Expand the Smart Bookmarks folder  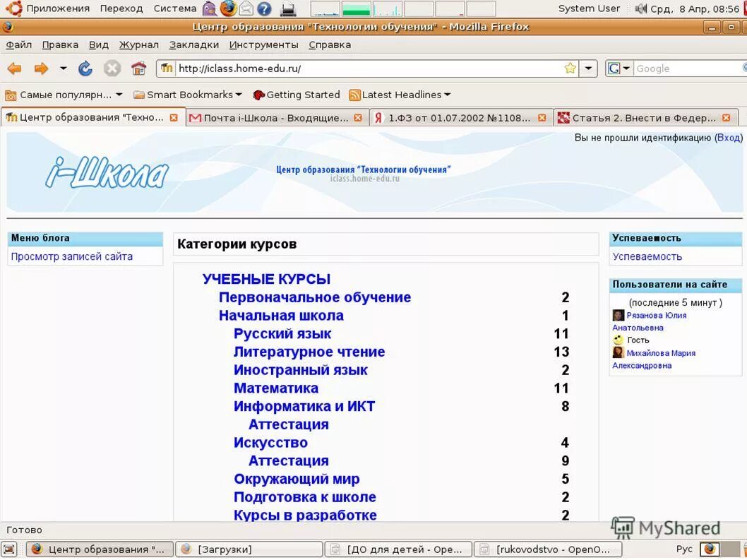coord(188,95)
